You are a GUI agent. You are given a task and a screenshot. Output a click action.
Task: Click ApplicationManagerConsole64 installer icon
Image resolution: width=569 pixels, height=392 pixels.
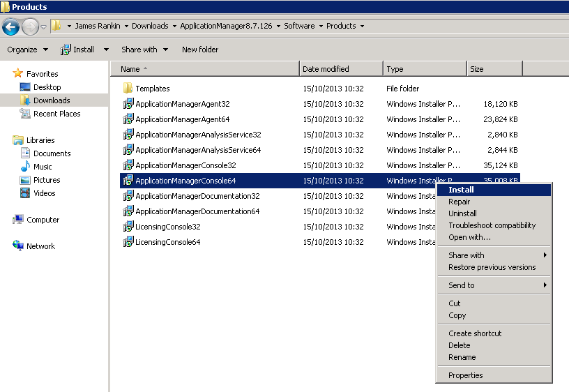point(128,181)
